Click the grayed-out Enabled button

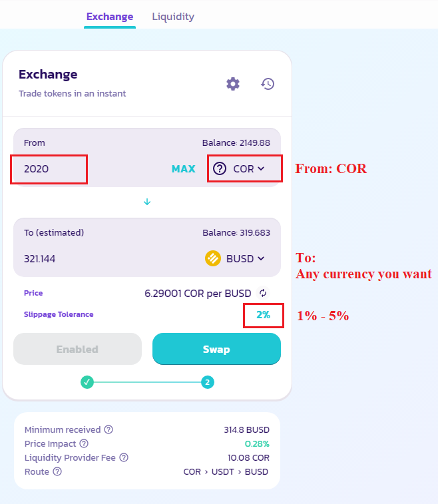tap(77, 349)
